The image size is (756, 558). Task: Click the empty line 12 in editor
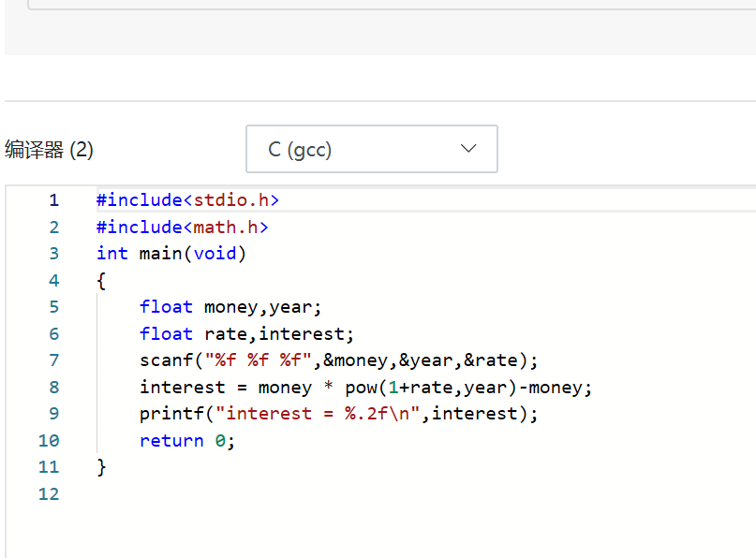(425, 494)
